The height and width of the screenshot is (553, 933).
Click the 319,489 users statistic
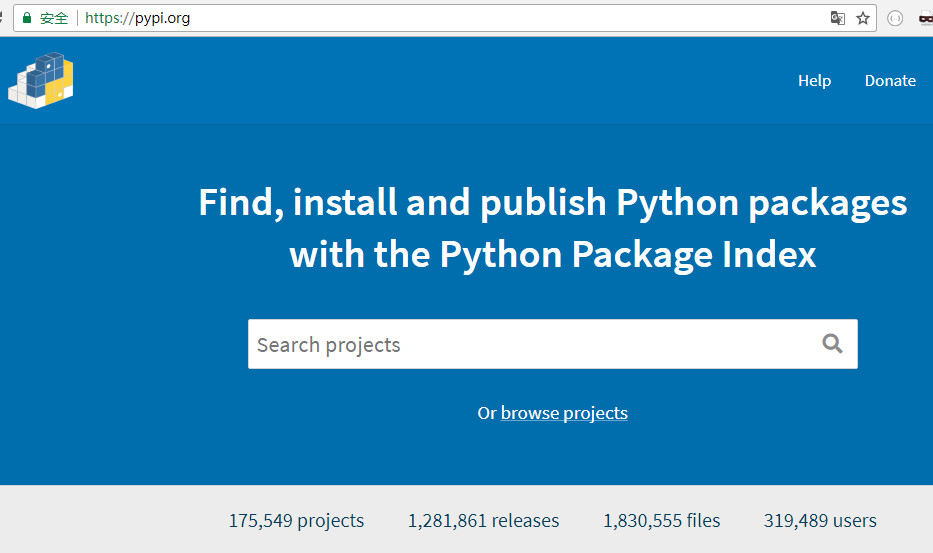[x=820, y=520]
